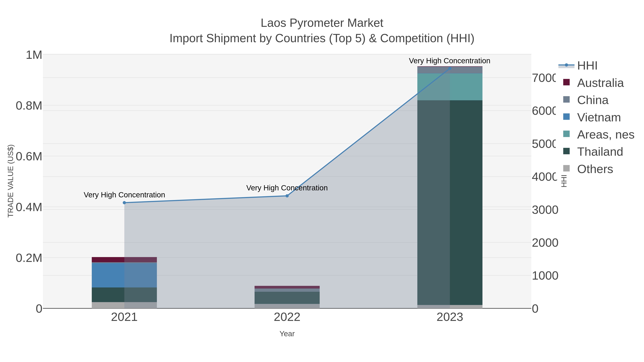Click the 'TRADE VALUE (US$)' axis title
Viewport: 644px width, 362px height.
(11, 181)
